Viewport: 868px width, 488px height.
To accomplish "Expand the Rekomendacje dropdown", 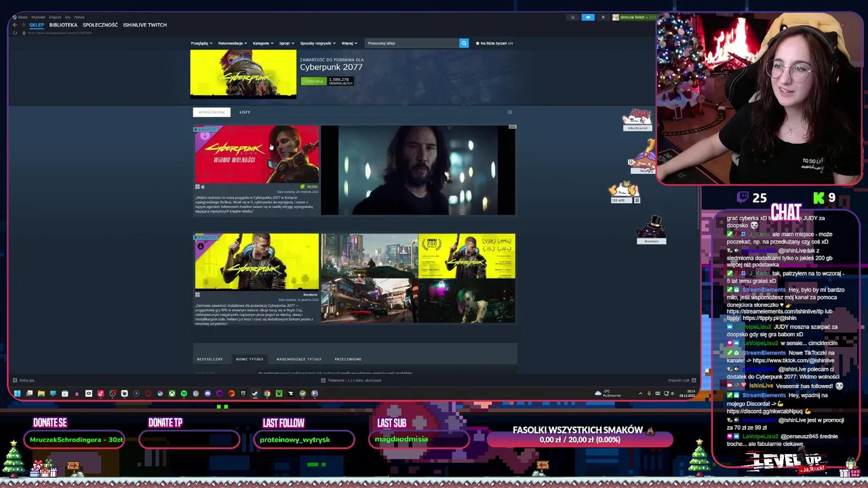I will tap(233, 43).
